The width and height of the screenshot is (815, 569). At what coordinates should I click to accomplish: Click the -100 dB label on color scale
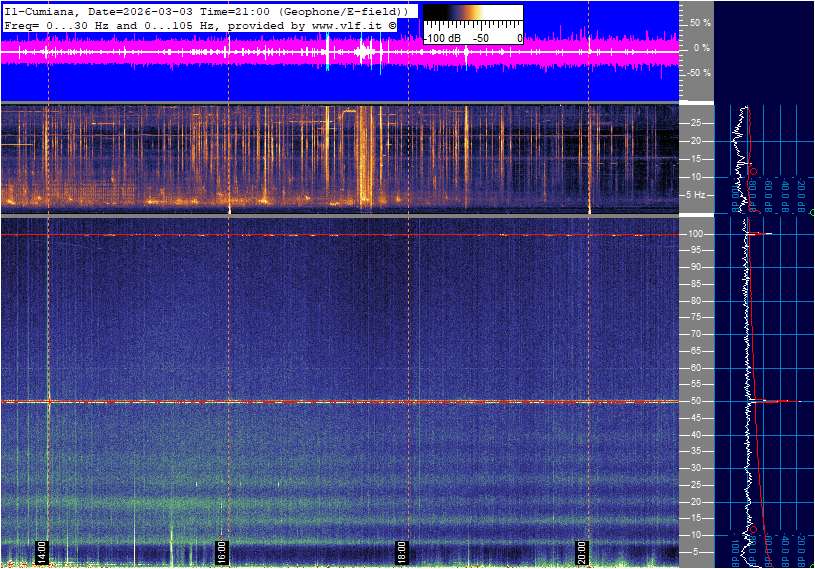(440, 38)
